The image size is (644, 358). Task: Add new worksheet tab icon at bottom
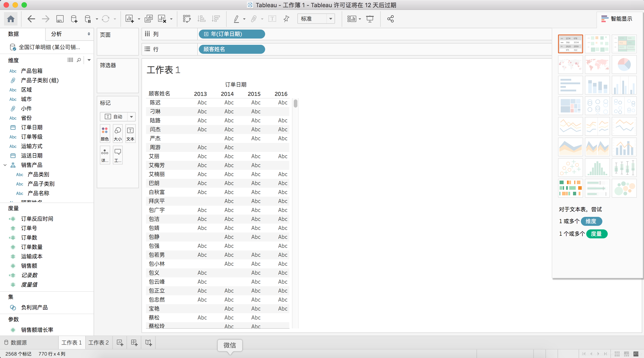[120, 343]
